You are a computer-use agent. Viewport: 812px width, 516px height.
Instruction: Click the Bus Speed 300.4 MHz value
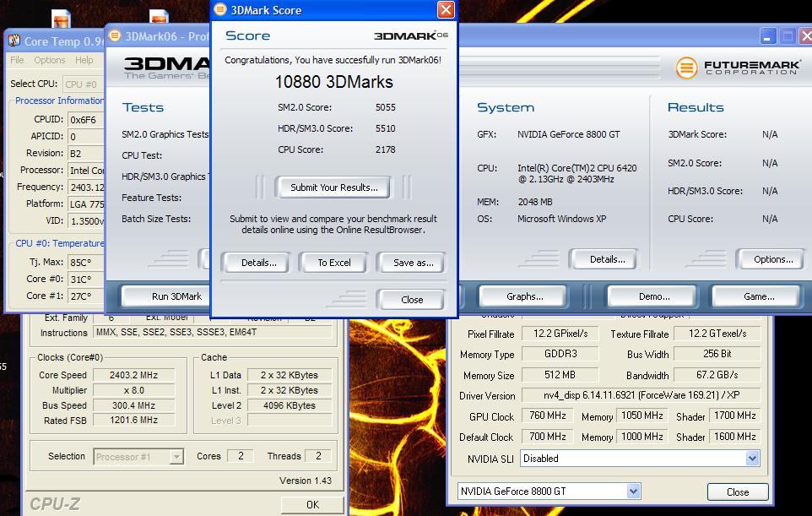click(133, 405)
